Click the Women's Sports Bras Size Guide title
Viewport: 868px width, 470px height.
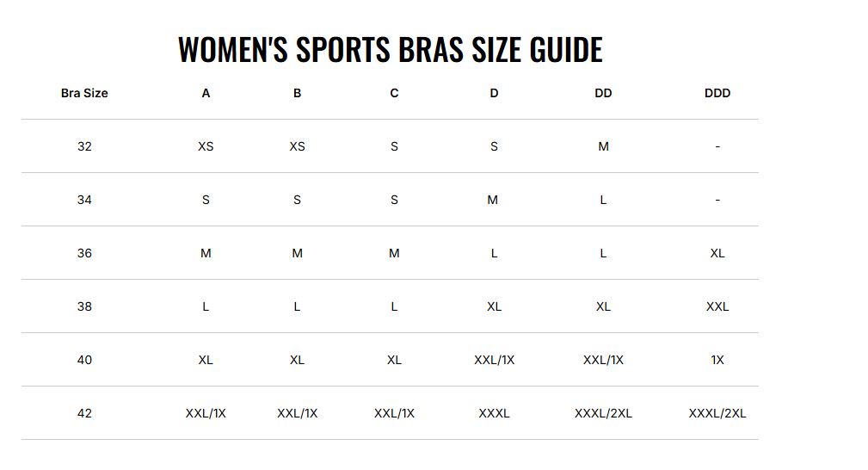click(391, 49)
